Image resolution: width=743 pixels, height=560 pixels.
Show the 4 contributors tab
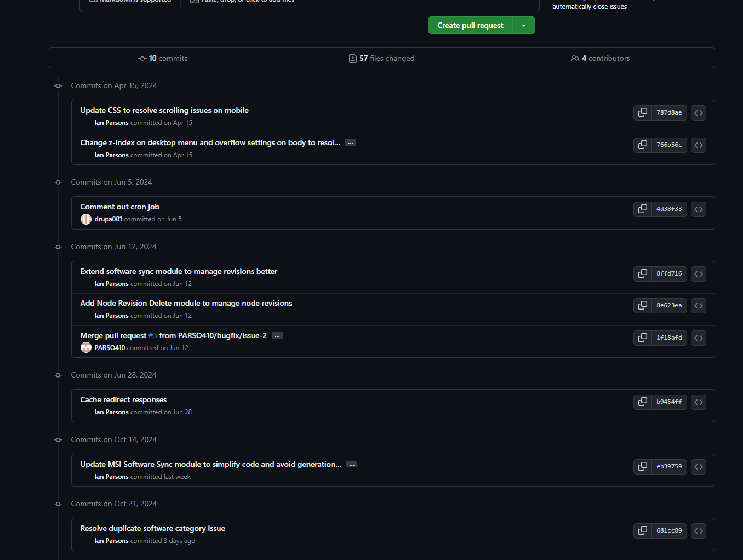pyautogui.click(x=601, y=59)
